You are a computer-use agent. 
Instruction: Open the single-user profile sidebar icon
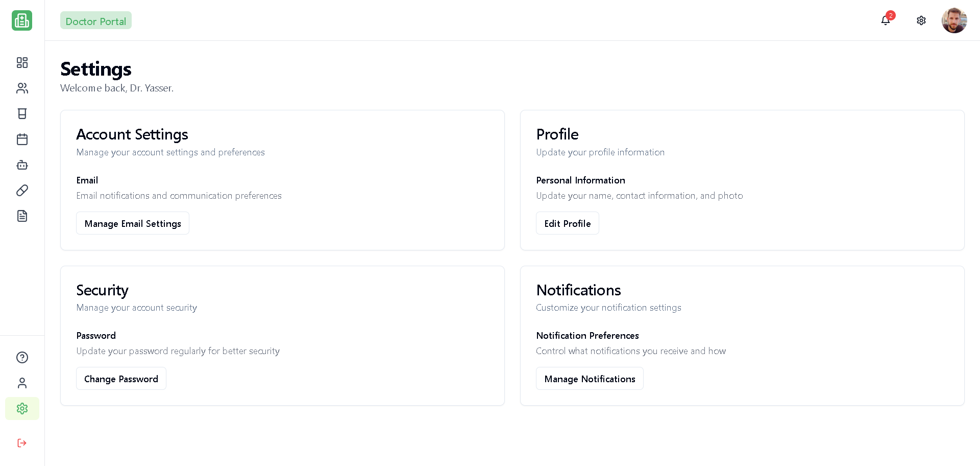coord(22,383)
